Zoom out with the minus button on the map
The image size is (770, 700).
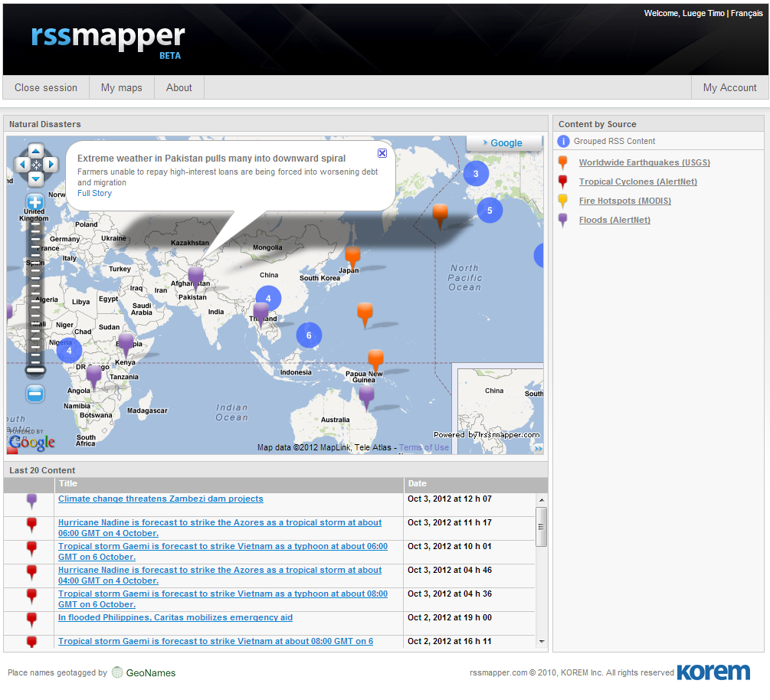point(35,394)
